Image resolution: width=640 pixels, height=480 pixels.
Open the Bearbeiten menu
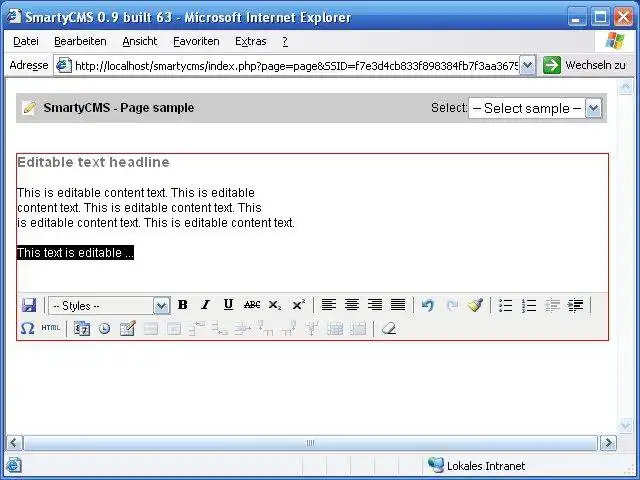tap(80, 41)
